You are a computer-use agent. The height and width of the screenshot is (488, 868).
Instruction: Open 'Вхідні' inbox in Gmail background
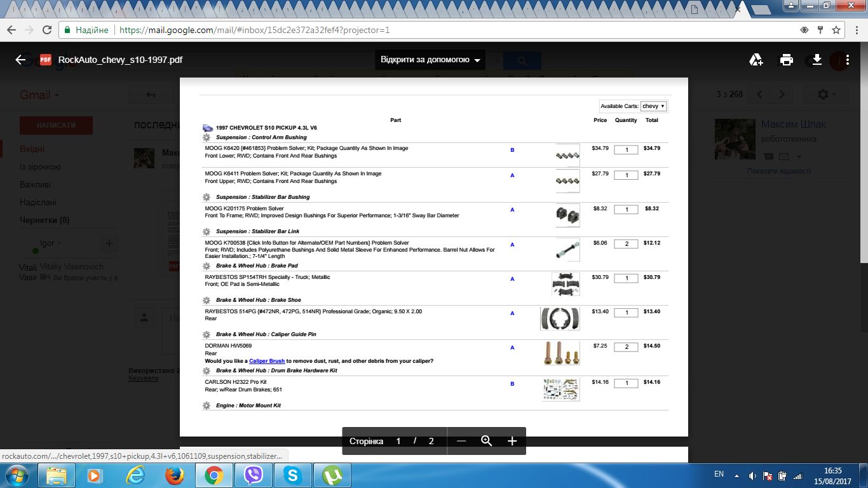(x=32, y=149)
